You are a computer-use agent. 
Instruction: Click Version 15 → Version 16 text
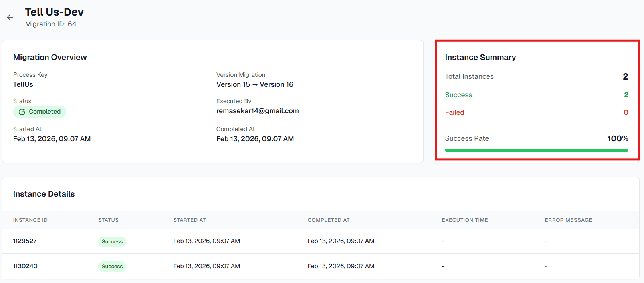pos(255,84)
